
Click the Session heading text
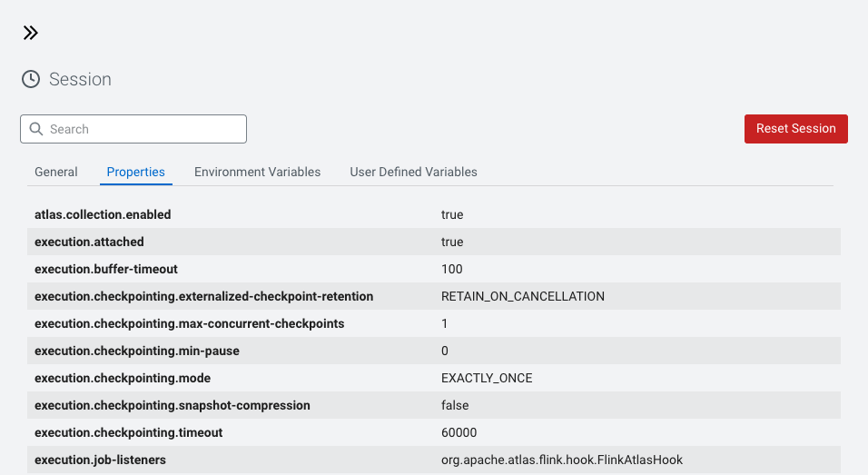tap(80, 79)
